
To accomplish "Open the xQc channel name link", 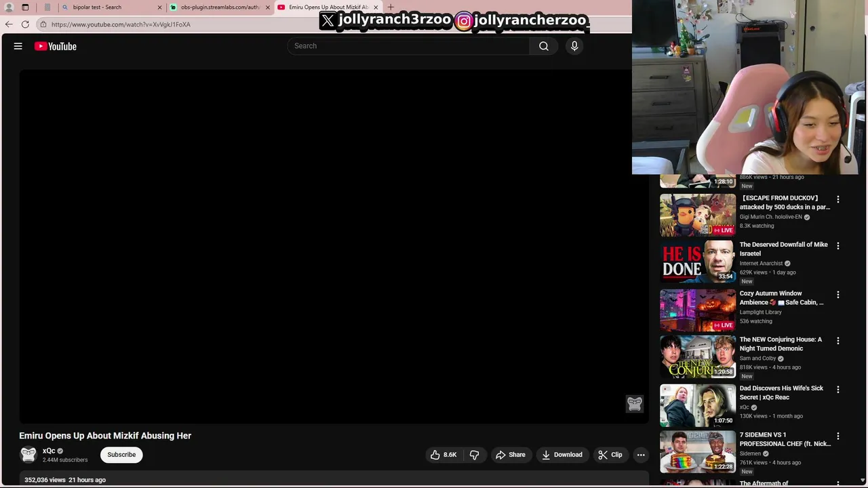I will [49, 451].
